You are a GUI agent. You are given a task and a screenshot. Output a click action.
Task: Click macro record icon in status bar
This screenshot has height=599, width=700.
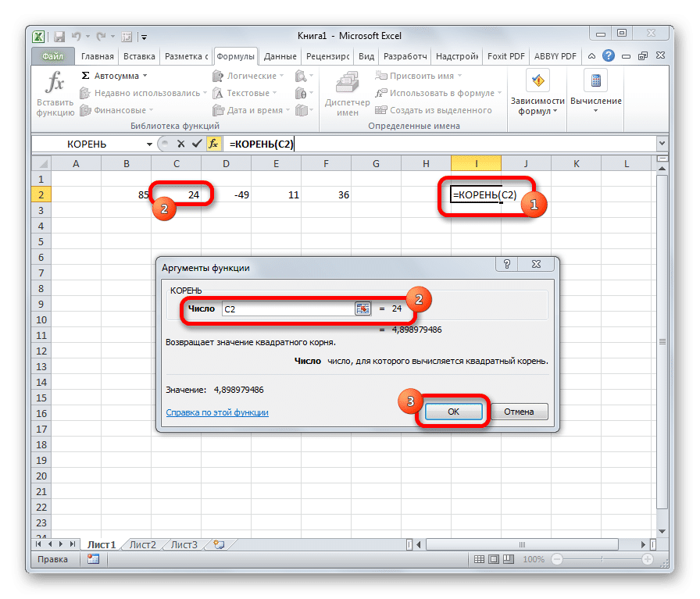pyautogui.click(x=93, y=559)
